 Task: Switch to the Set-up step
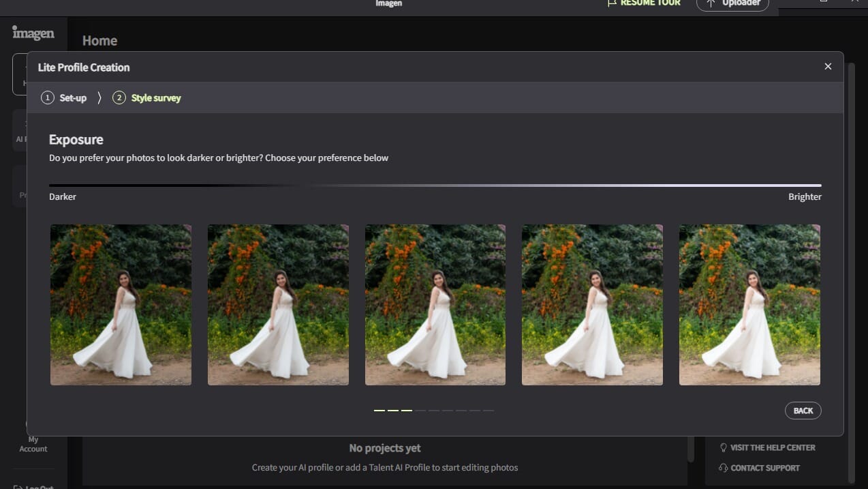click(x=65, y=98)
